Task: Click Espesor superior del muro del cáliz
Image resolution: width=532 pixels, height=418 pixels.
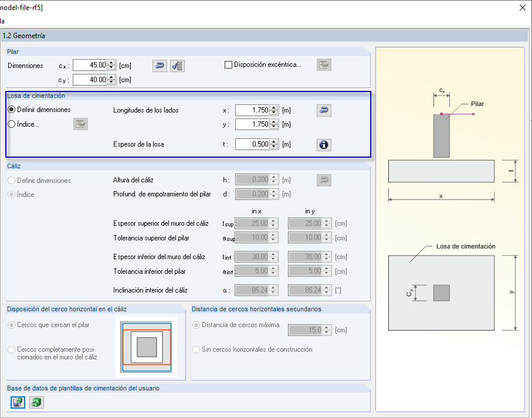Action: tap(161, 223)
